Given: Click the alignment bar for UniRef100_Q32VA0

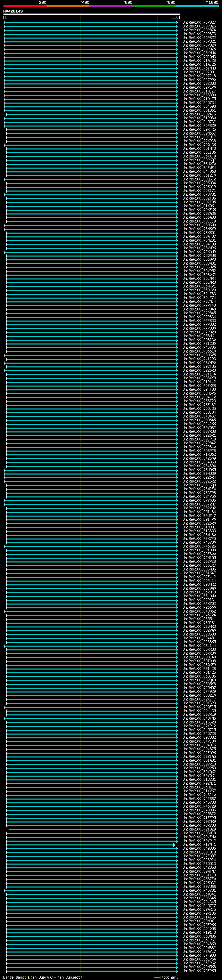Looking at the screenshot, I should pos(92,630).
